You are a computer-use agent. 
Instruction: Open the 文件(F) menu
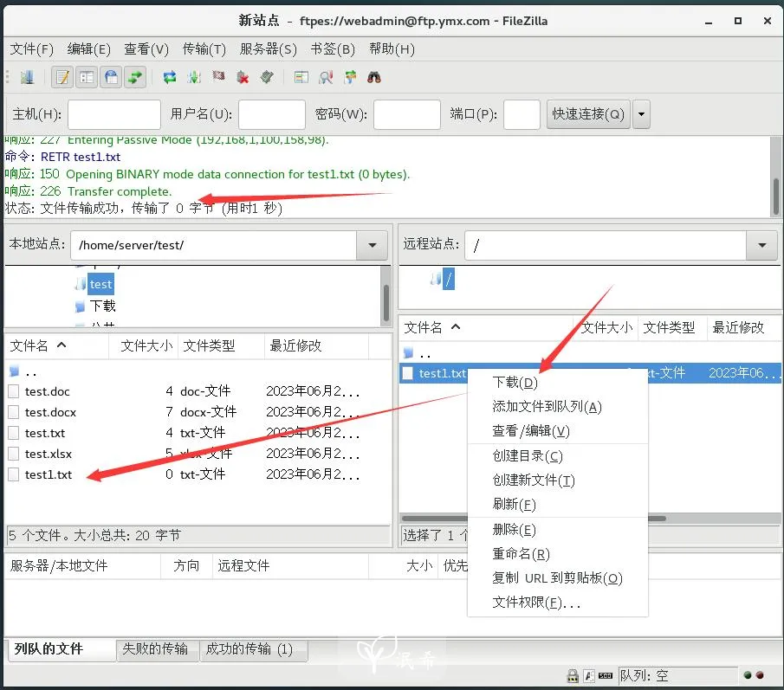31,49
